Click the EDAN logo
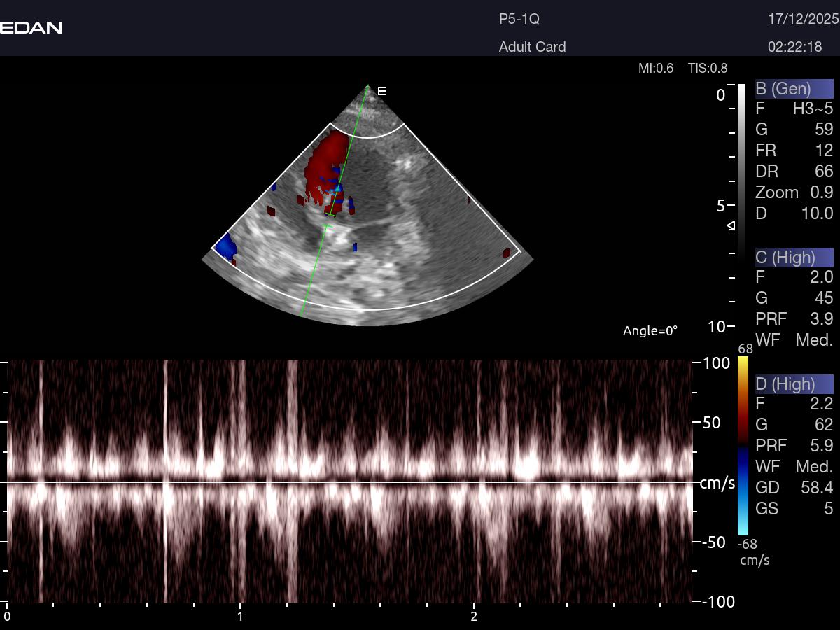Image resolution: width=840 pixels, height=630 pixels. 31,28
